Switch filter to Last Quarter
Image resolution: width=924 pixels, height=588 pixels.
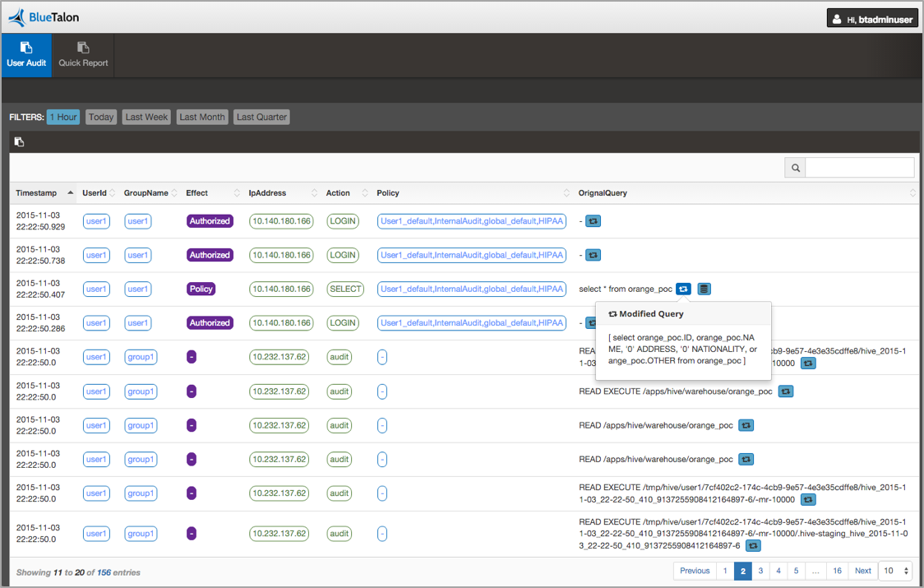(x=261, y=117)
